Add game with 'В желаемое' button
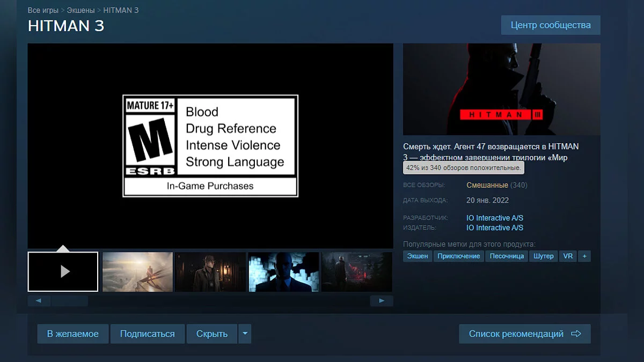Image resolution: width=644 pixels, height=362 pixels. [73, 334]
